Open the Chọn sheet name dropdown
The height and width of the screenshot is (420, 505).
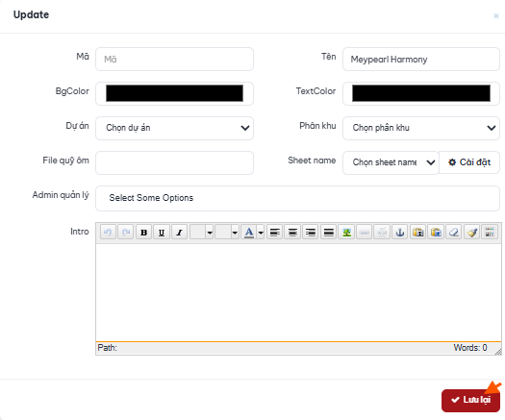[391, 162]
